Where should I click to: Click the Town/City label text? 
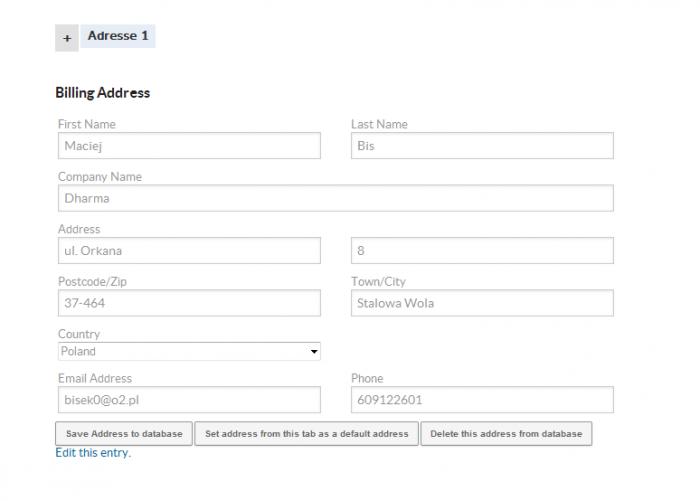coord(378,282)
